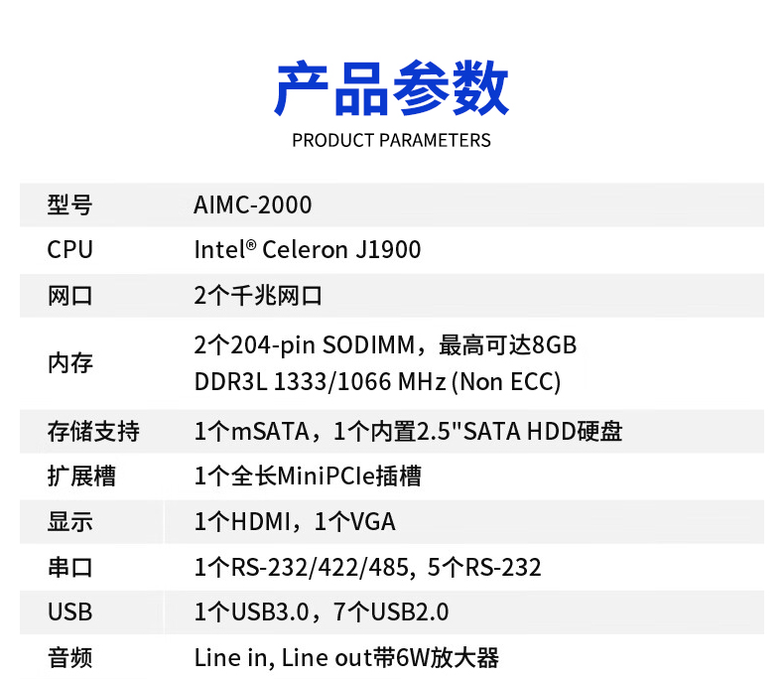Screen dimensions: 784x679
Task: Click the 全长MiniPCIe插槽 value
Action: pos(308,476)
